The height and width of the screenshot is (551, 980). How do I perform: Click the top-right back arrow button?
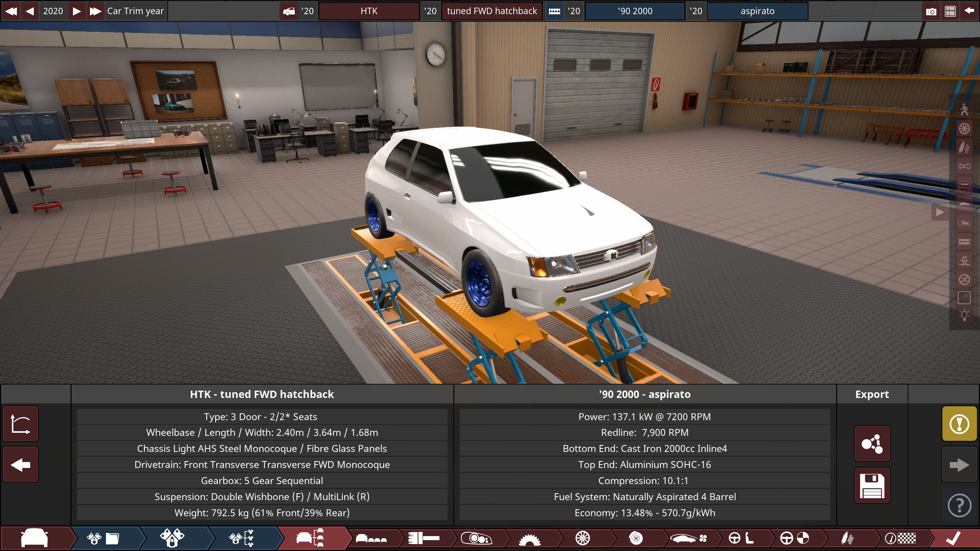click(969, 11)
